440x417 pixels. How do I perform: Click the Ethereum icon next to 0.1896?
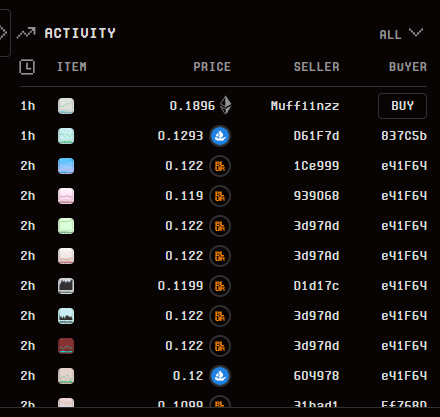(226, 105)
